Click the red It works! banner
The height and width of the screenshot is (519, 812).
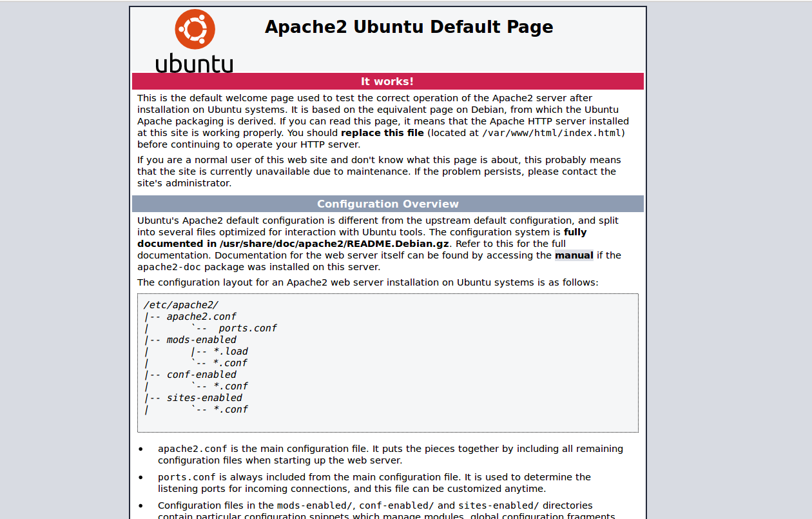click(x=387, y=81)
